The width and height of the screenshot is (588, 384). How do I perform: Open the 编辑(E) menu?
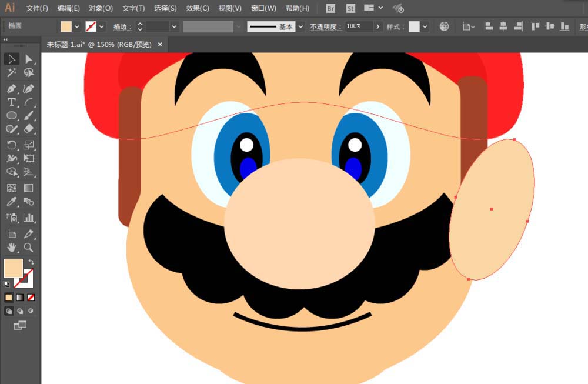tap(69, 8)
